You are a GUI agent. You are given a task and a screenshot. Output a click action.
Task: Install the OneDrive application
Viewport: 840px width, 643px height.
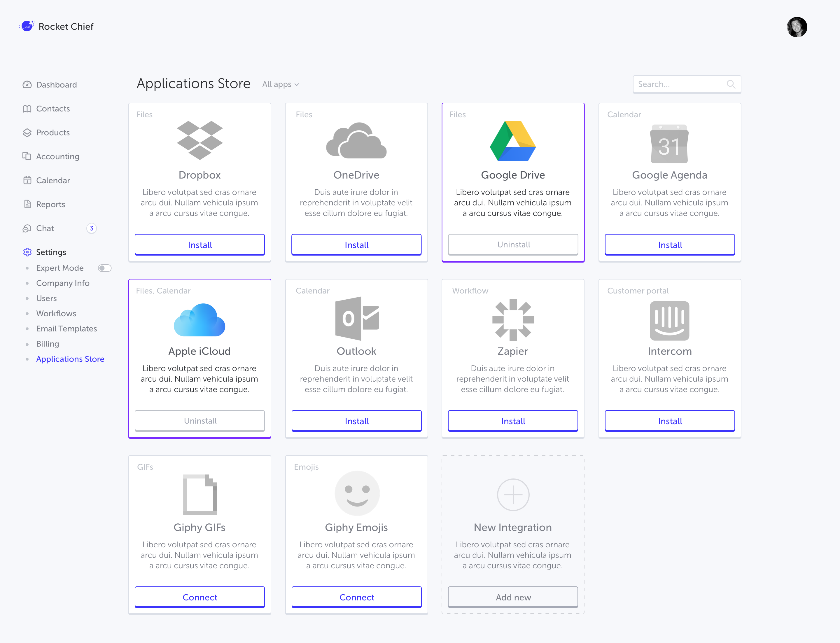pyautogui.click(x=356, y=244)
